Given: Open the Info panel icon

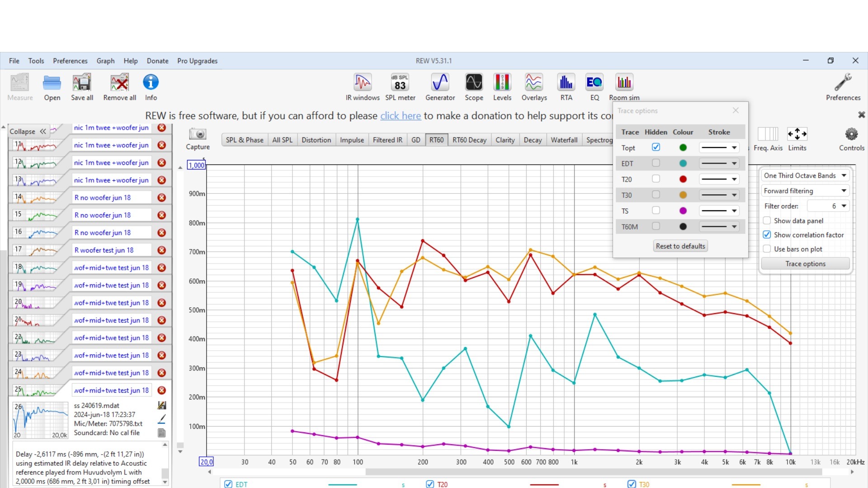Looking at the screenshot, I should [x=151, y=87].
